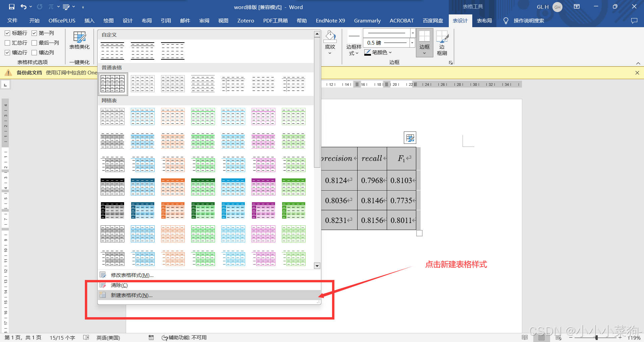The height and width of the screenshot is (342, 644).
Task: Open the Zotero tab
Action: (246, 20)
